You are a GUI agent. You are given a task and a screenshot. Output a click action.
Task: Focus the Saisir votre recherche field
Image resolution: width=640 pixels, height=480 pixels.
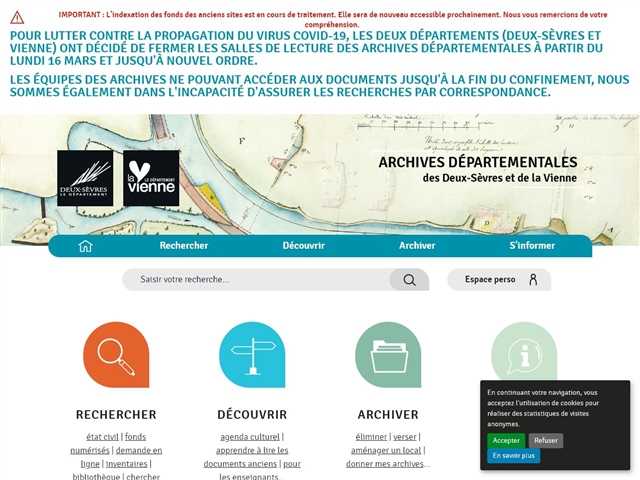pos(256,280)
